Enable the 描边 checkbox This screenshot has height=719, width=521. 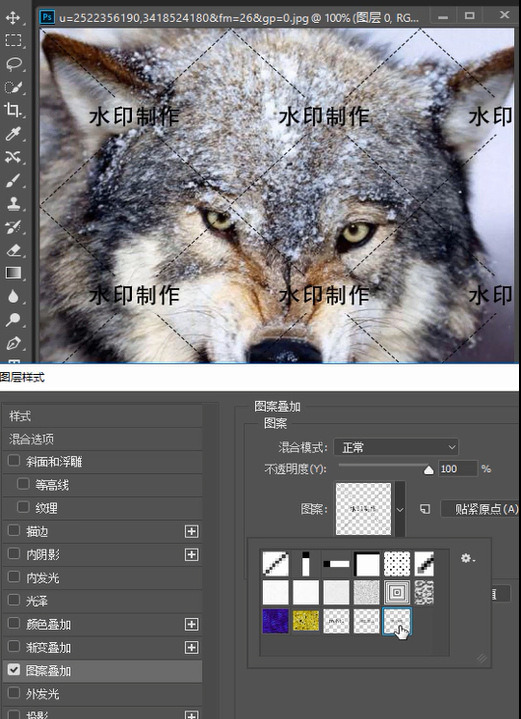(x=14, y=531)
